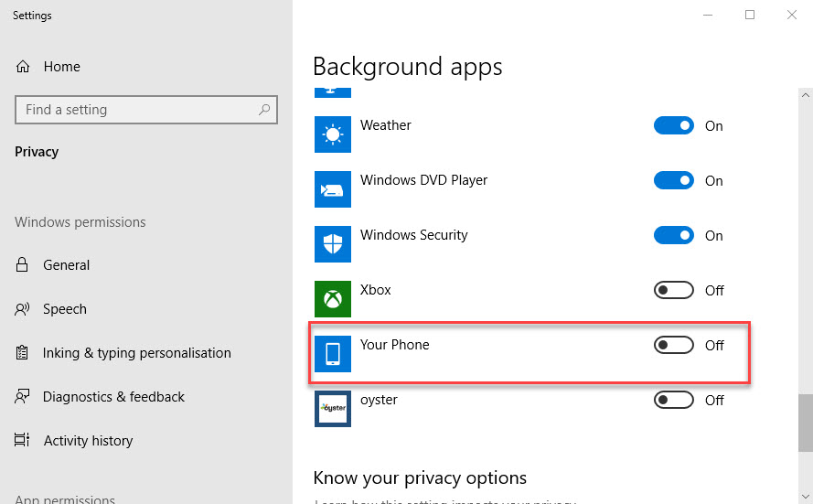Viewport: 813px width, 504px height.
Task: Click the Windows DVD Player icon
Action: (x=332, y=189)
